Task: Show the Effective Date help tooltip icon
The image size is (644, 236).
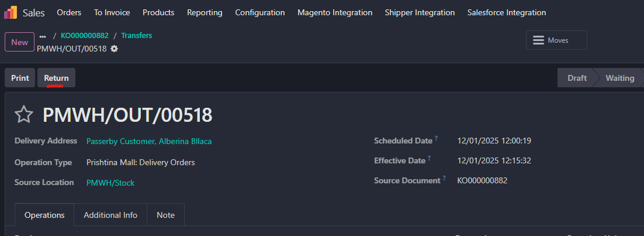Action: click(x=429, y=158)
